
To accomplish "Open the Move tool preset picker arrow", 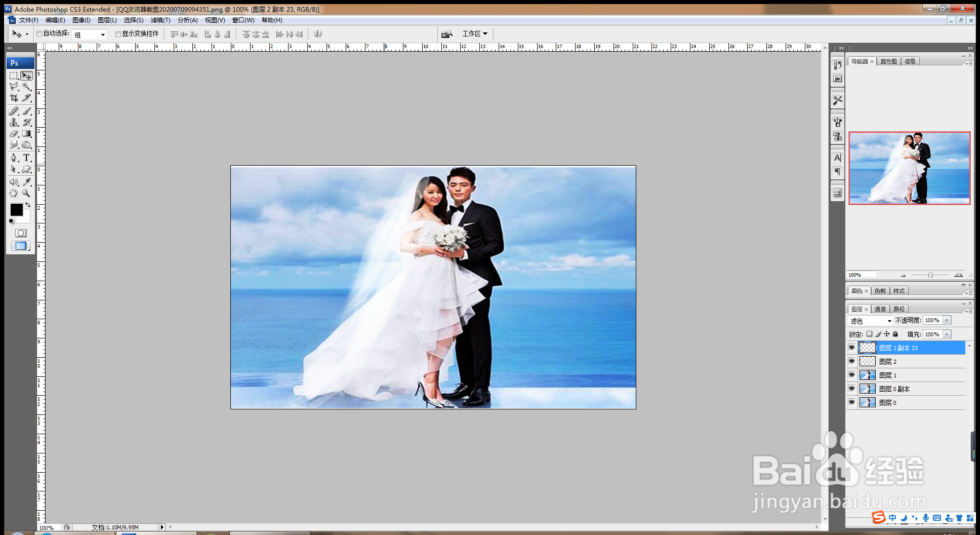I will 27,34.
